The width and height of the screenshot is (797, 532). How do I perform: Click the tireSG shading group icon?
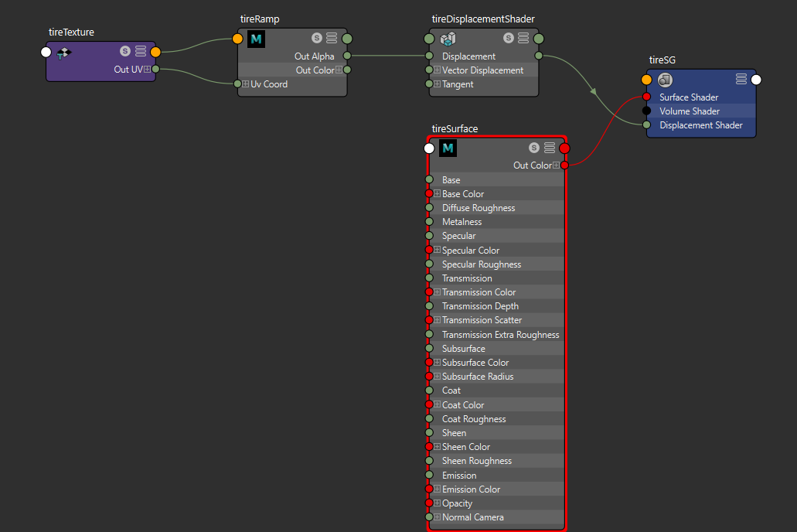[665, 80]
